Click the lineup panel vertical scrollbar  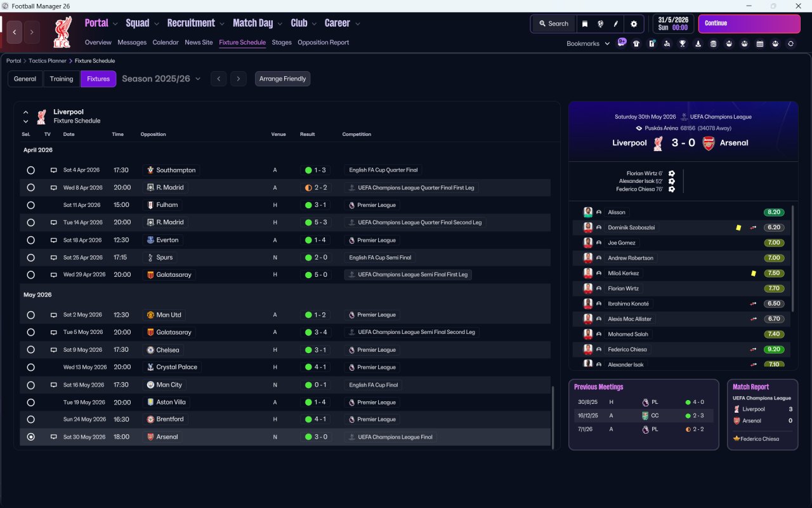pos(793,258)
